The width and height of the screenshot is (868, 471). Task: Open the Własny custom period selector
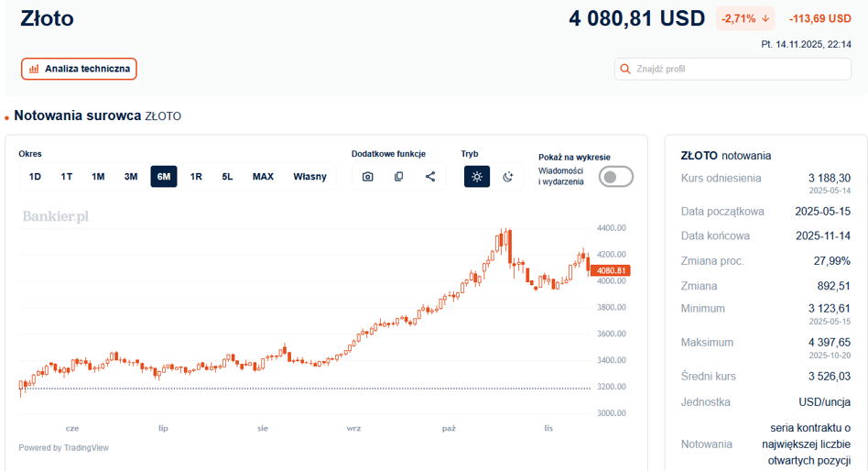point(309,177)
